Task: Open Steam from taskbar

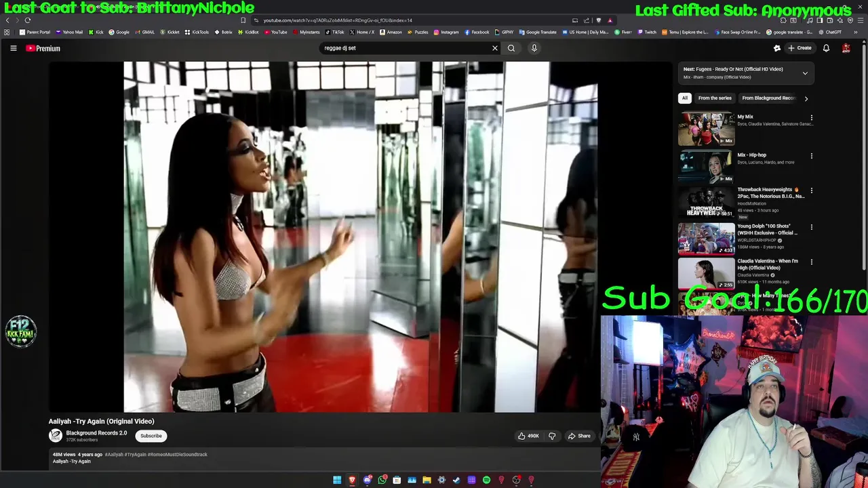Action: [x=456, y=480]
